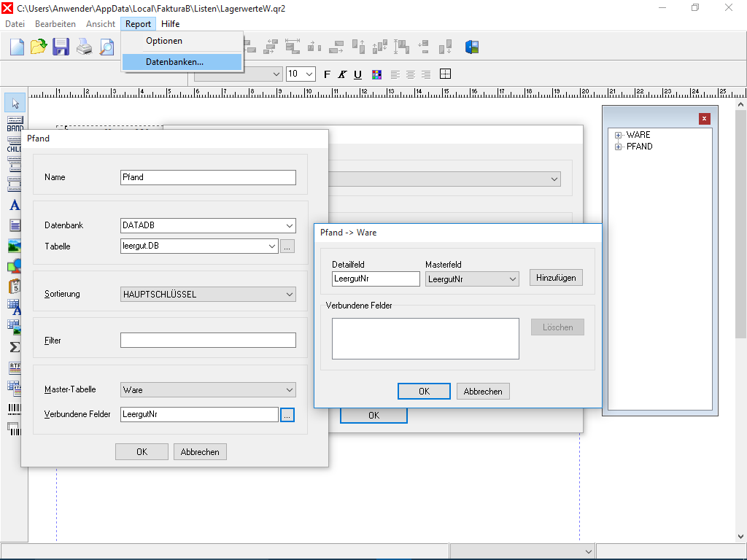Click the open folder toolbar icon
The height and width of the screenshot is (560, 747).
click(39, 47)
